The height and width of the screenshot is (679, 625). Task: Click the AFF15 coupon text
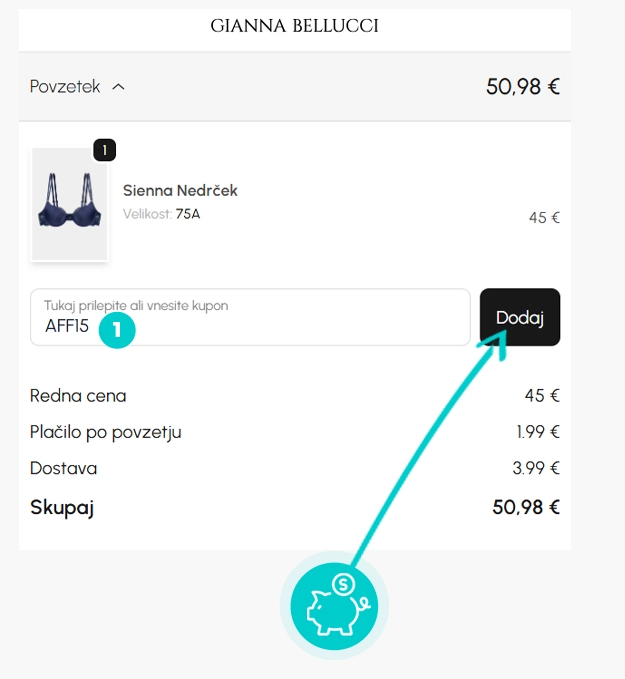[67, 326]
